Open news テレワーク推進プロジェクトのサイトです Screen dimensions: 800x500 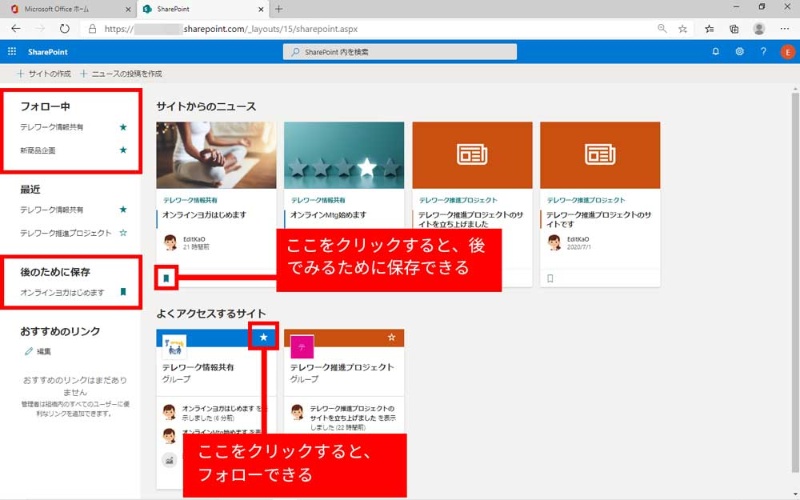(x=599, y=219)
